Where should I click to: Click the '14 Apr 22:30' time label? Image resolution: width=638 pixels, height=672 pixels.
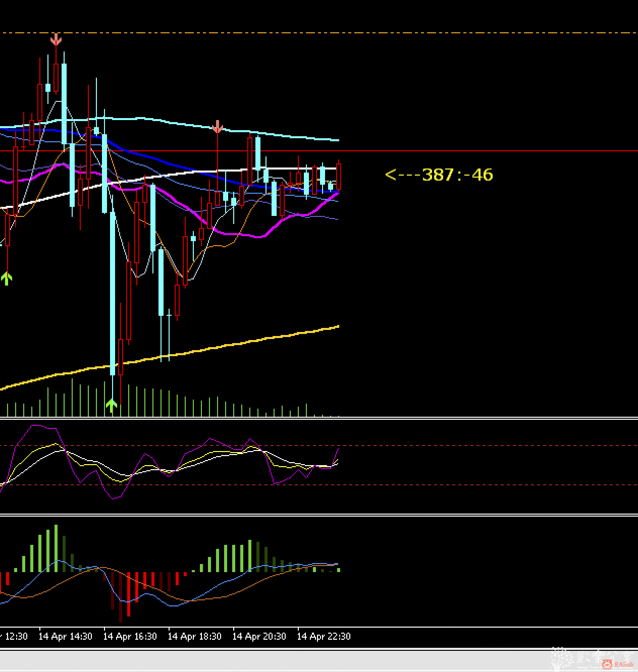[324, 636]
